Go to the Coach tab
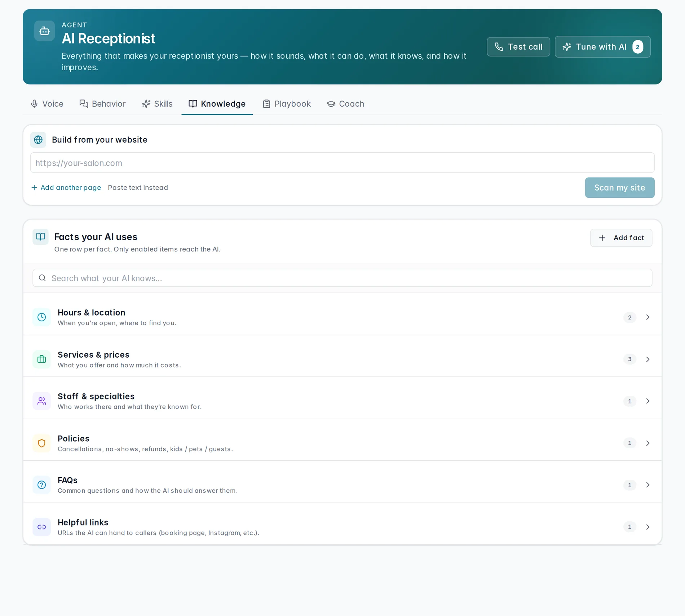The height and width of the screenshot is (616, 685). tap(345, 104)
